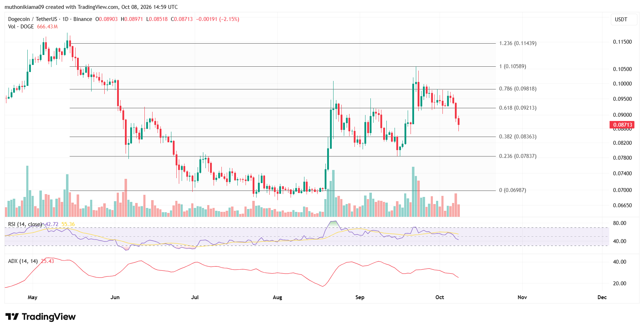Click the Fibonacci label 0.786 (0.09818)
Image resolution: width=644 pixels, height=330 pixels.
pyautogui.click(x=518, y=89)
